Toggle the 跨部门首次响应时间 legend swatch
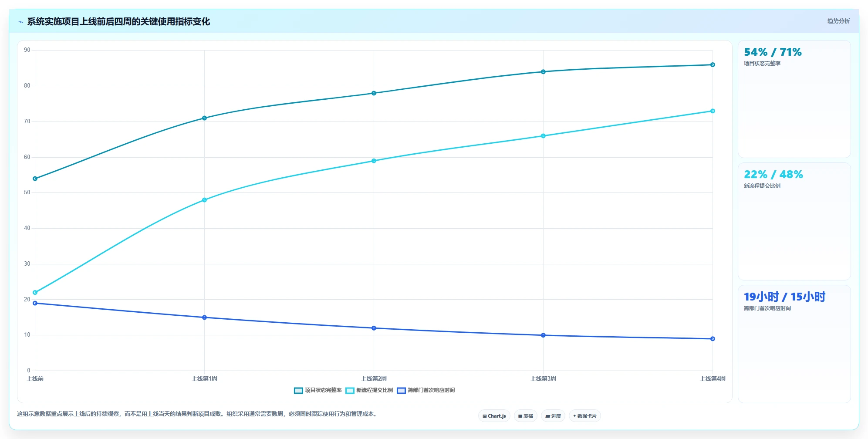The image size is (868, 439). point(401,391)
